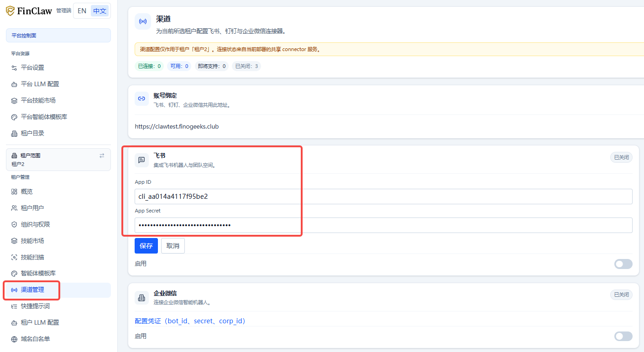This screenshot has width=644, height=352.
Task: Click the 渠道配置仅作用于租户 notice banner
Action: (389, 49)
